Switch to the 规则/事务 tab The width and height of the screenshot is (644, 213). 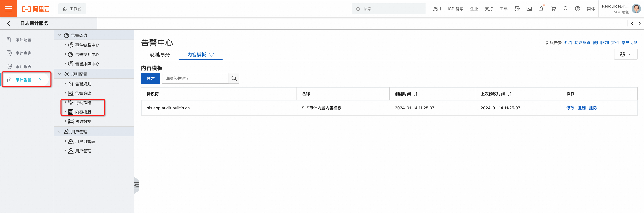[160, 55]
